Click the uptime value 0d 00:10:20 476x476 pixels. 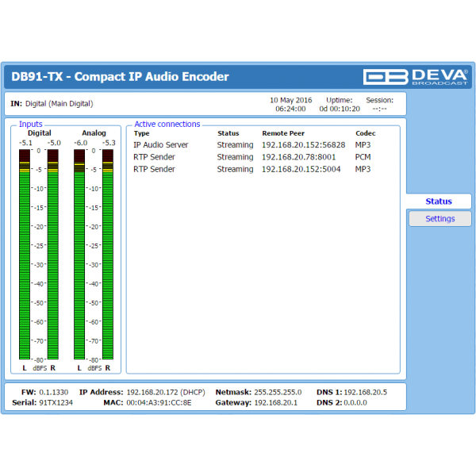pos(340,109)
